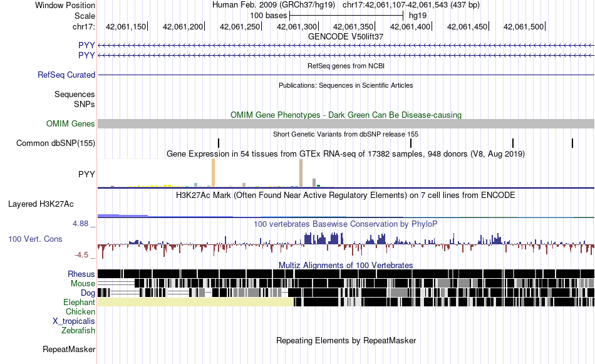Click the X_tropicalis alignment label
This screenshot has height=364, width=595.
pos(74,321)
